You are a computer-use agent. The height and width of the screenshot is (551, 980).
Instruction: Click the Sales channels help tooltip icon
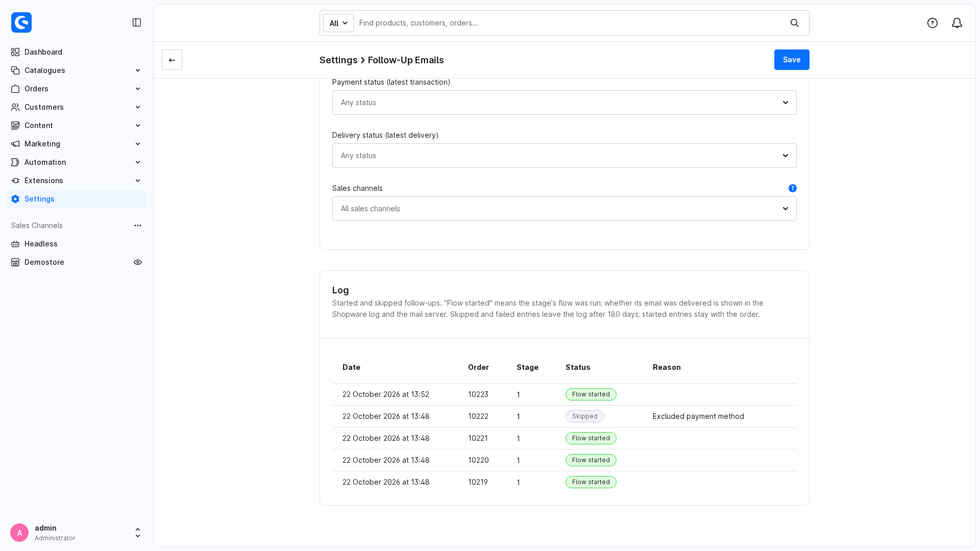(793, 188)
